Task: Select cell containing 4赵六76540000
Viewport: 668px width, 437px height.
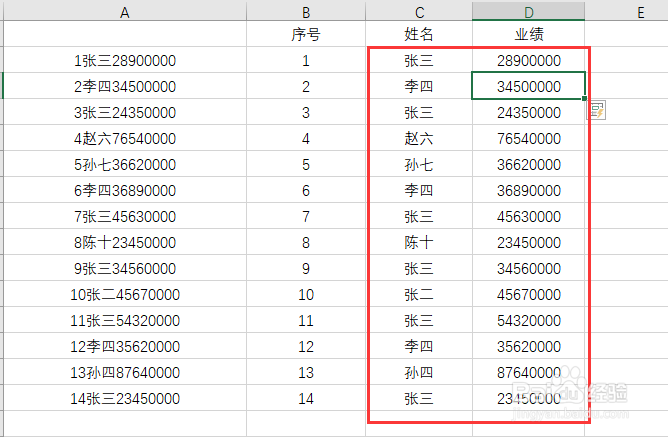Action: (125, 138)
